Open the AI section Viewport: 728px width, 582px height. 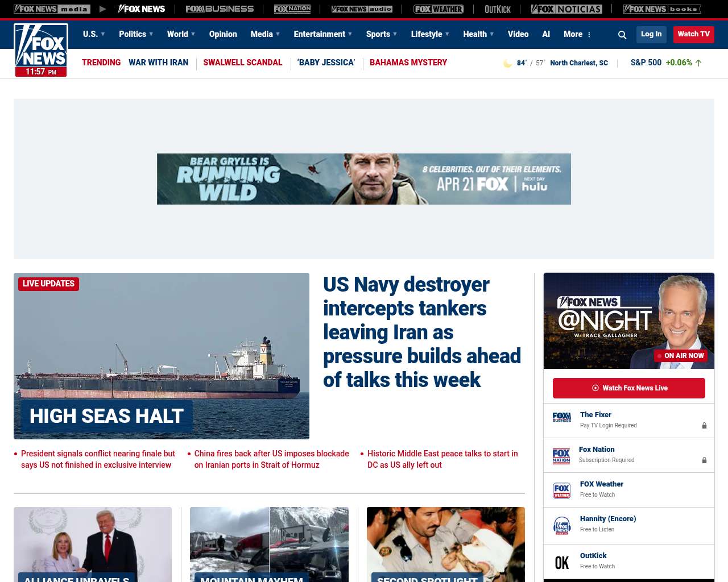[546, 34]
